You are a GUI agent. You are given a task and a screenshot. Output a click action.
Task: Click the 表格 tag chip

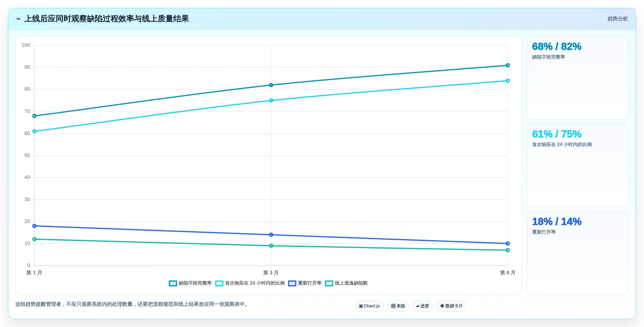click(398, 306)
